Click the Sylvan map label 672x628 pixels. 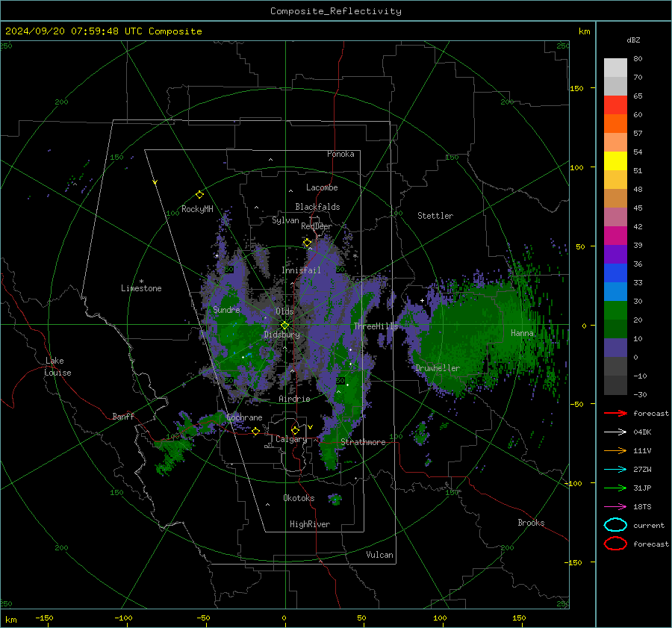pyautogui.click(x=285, y=220)
